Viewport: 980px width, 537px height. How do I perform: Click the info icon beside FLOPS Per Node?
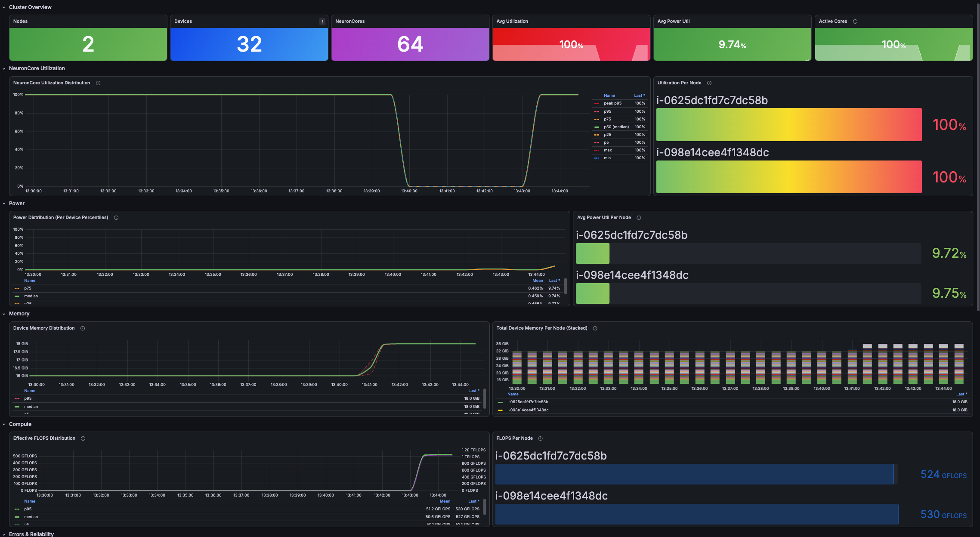[541, 438]
